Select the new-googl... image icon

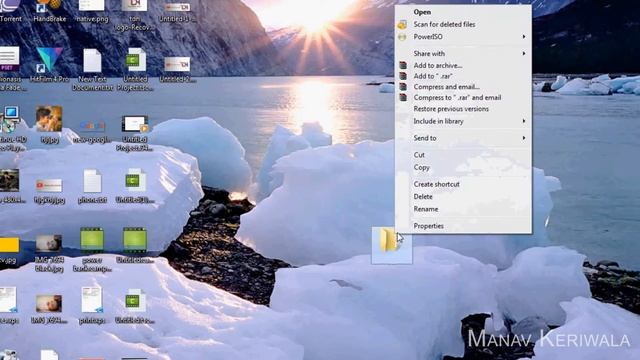click(x=92, y=131)
